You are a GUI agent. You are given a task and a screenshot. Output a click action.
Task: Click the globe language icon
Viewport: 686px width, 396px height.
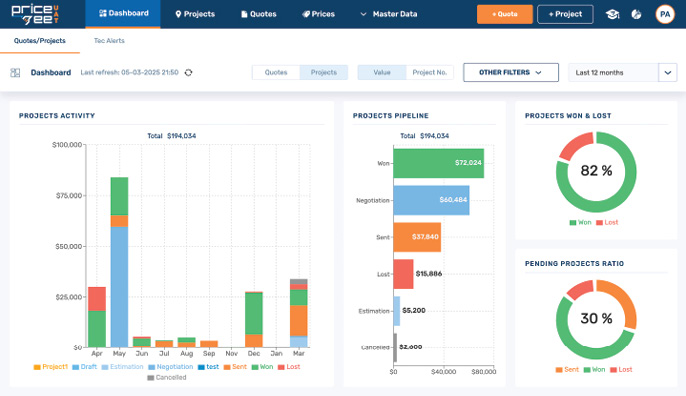(636, 14)
